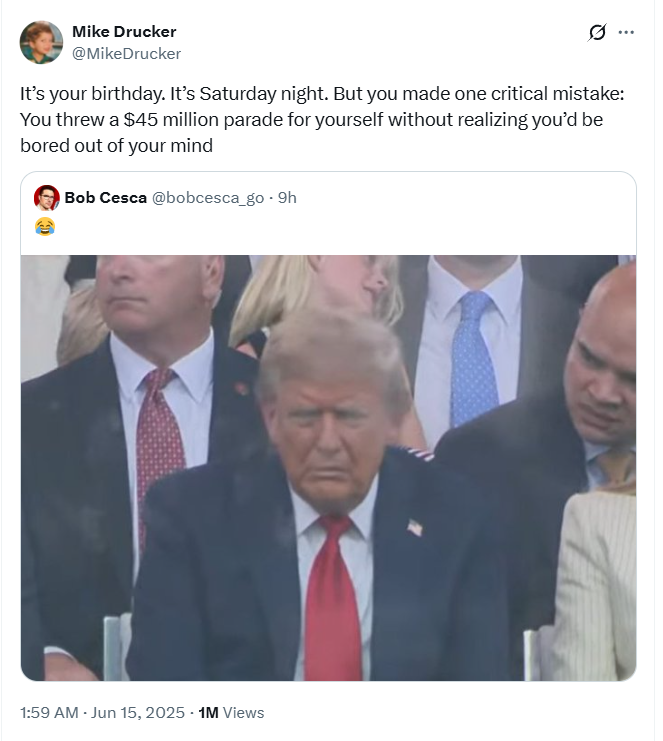Screen dimensions: 663x741
Task: Click the Jun 15, 2025 date
Action: pyautogui.click(x=140, y=713)
